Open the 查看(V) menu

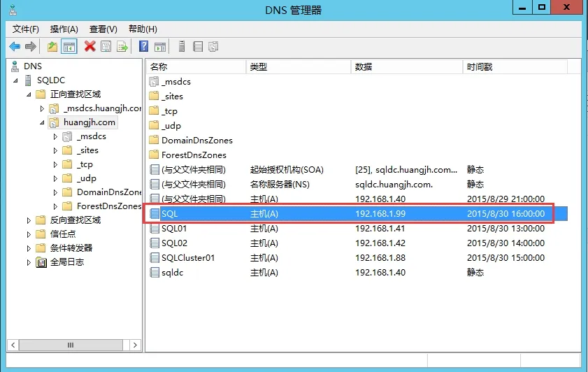point(103,29)
